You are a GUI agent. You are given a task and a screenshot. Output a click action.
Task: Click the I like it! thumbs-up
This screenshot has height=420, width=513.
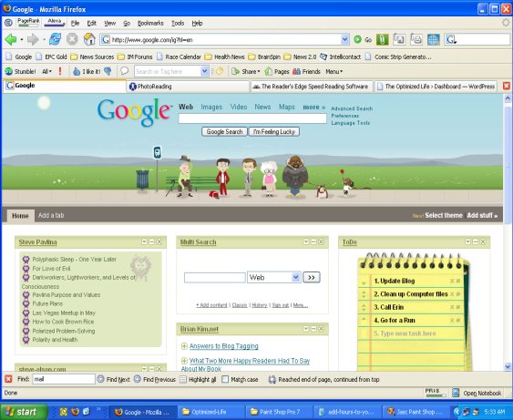[x=87, y=71]
